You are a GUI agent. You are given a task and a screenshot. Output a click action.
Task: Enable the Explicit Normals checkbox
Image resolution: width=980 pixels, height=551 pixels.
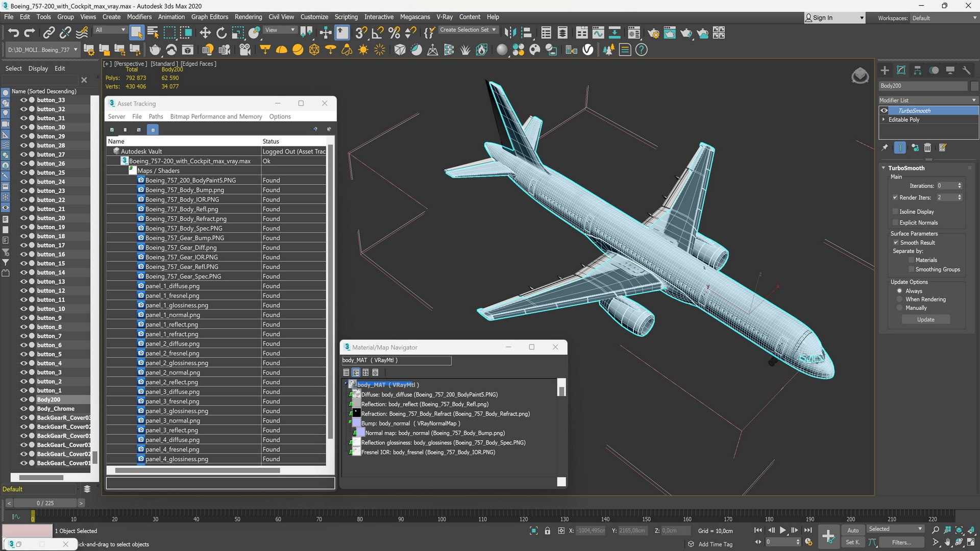point(895,222)
